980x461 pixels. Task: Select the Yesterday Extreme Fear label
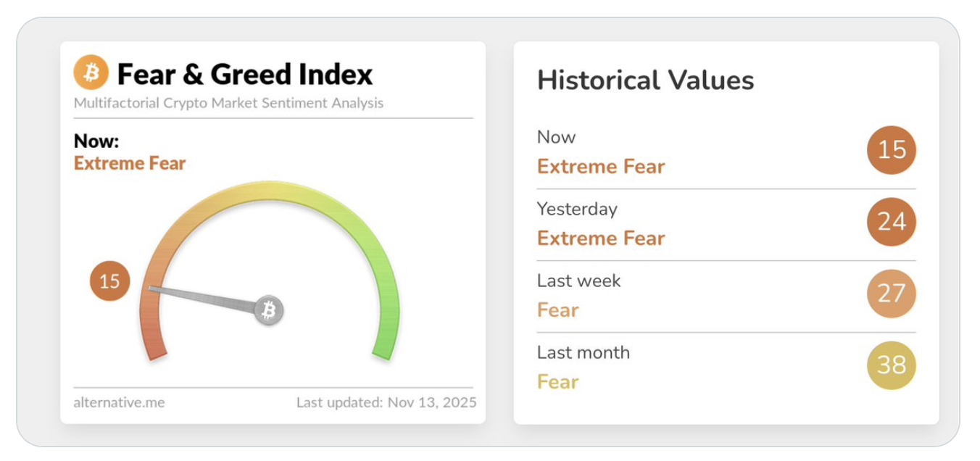pos(600,238)
